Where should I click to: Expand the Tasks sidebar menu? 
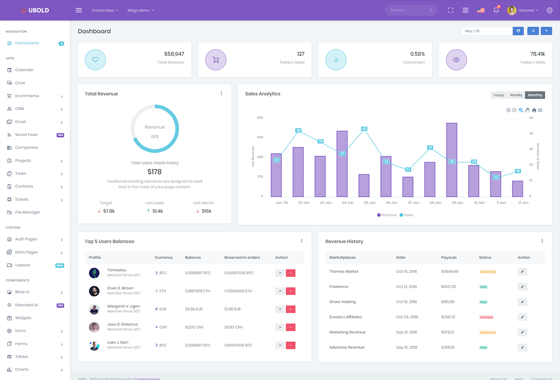[x=35, y=174]
